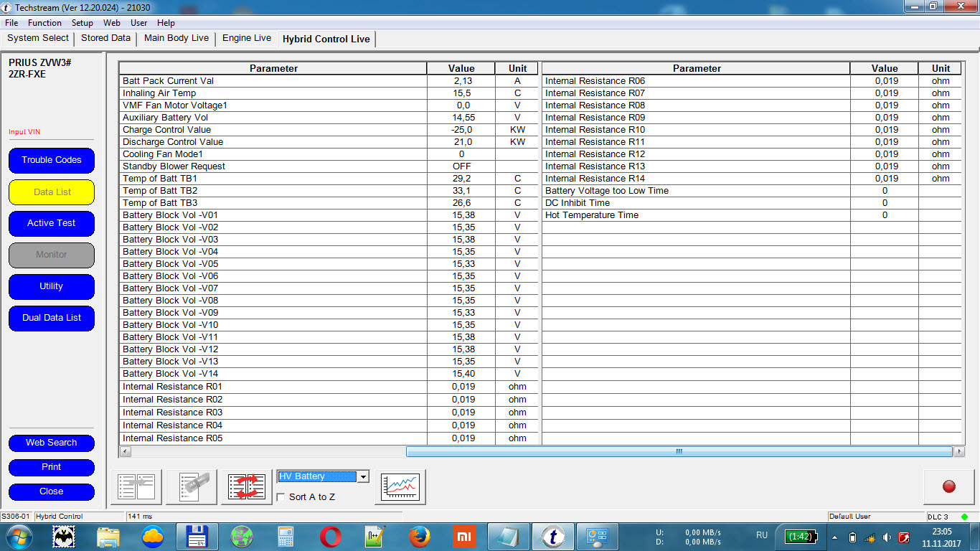The width and height of the screenshot is (980, 551).
Task: Select the DC Inhibit Time row
Action: coord(752,203)
